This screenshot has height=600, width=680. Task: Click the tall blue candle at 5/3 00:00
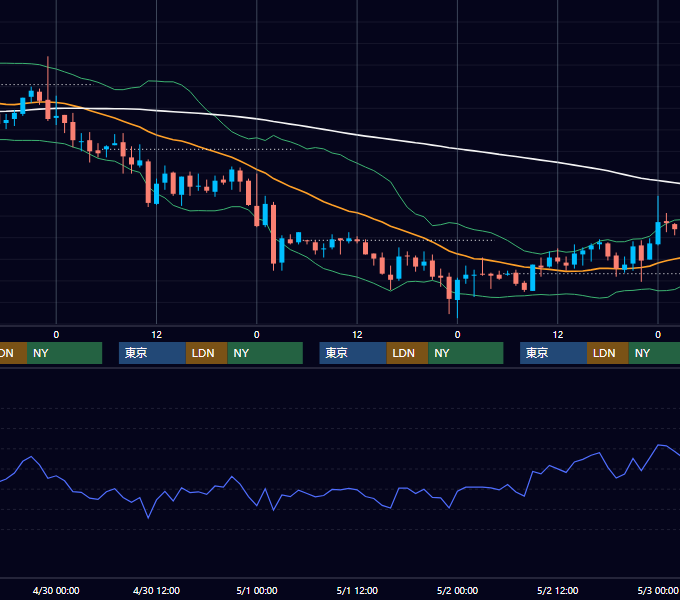[658, 233]
